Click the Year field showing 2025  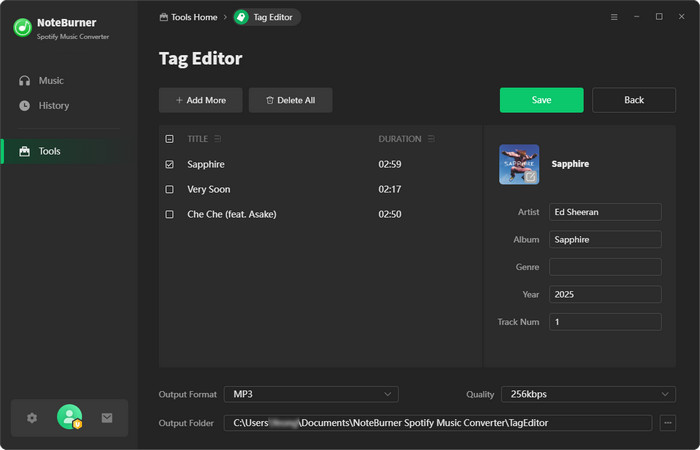(605, 295)
